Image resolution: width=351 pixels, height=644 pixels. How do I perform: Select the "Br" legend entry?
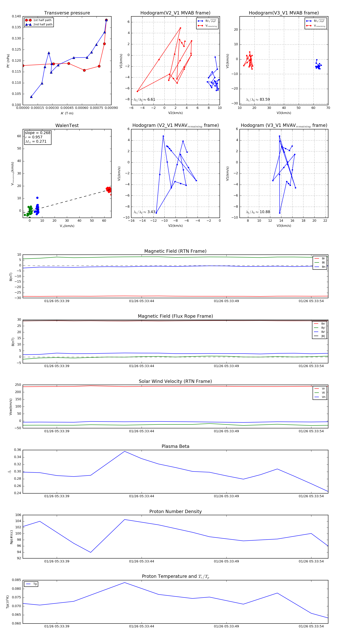pyautogui.click(x=320, y=259)
